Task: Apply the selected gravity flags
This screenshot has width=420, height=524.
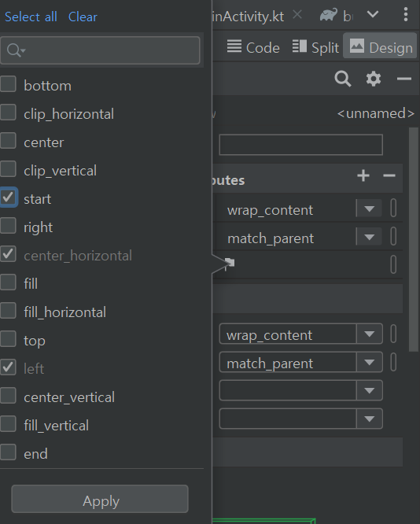Action: pyautogui.click(x=100, y=499)
